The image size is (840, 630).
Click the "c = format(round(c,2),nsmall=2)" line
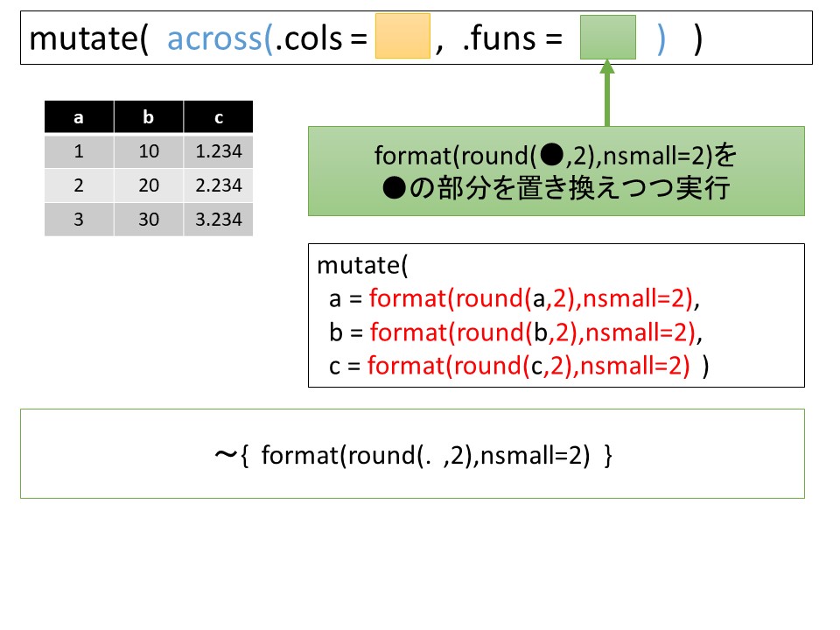pyautogui.click(x=515, y=367)
